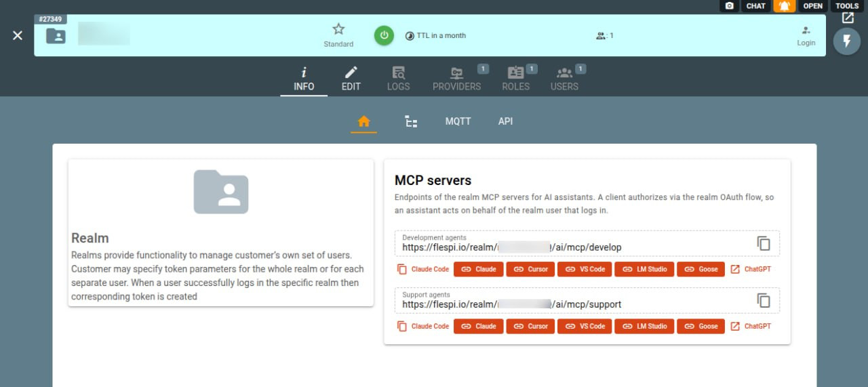The image size is (868, 387).
Task: Click VS Code button for Support agents
Action: point(585,326)
